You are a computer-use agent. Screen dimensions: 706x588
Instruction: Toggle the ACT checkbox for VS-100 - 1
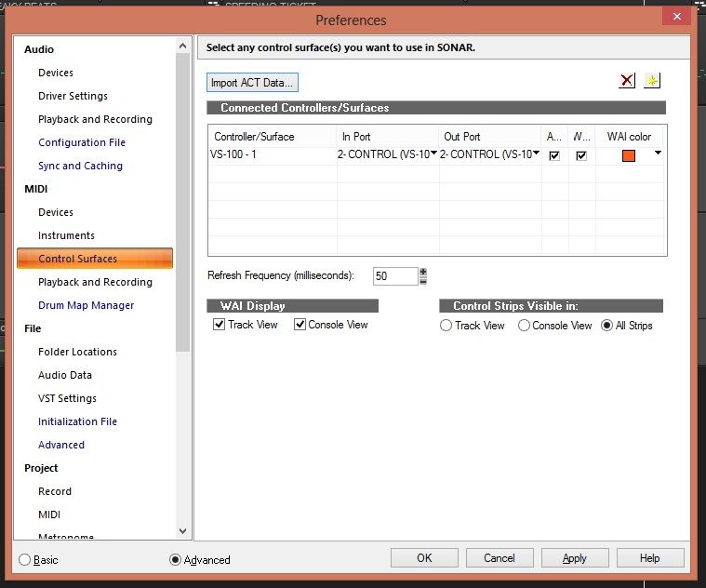554,155
